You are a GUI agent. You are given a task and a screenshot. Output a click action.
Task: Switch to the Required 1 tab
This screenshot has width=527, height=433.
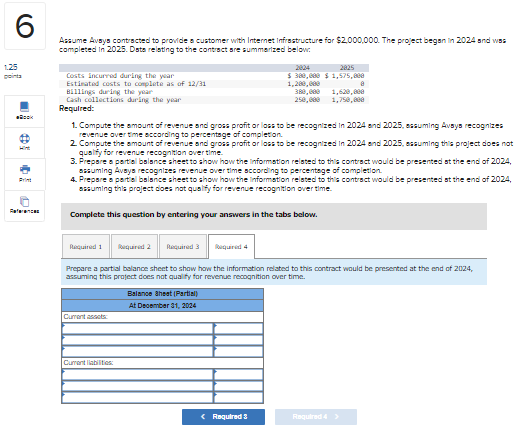pos(86,247)
